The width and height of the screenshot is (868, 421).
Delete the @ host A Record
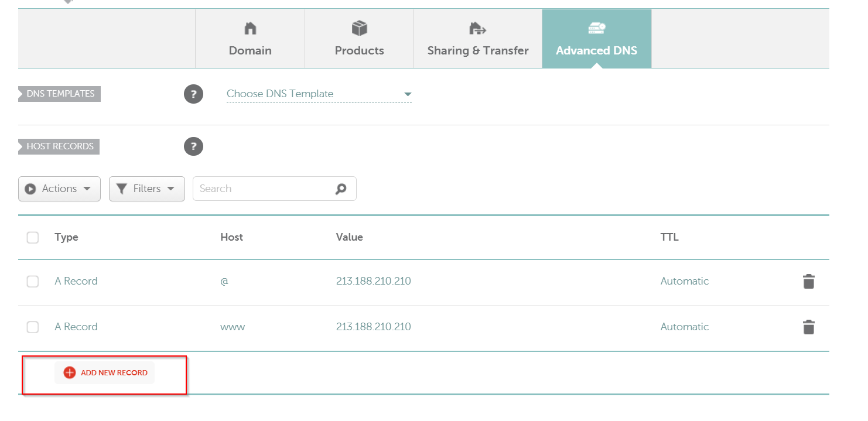(808, 282)
